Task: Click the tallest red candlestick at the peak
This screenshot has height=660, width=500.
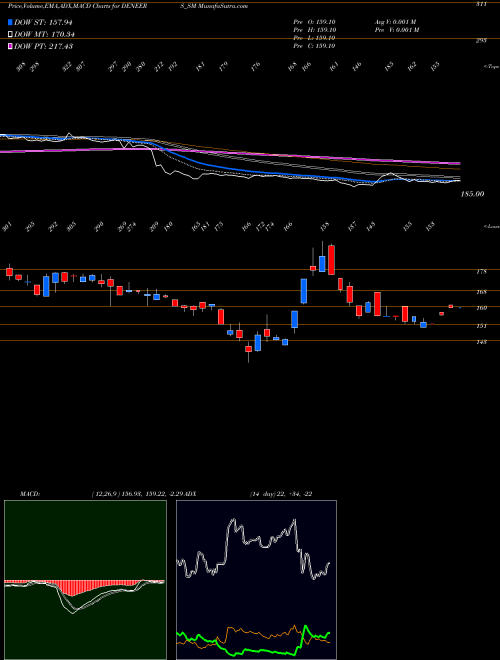Action: 331,260
